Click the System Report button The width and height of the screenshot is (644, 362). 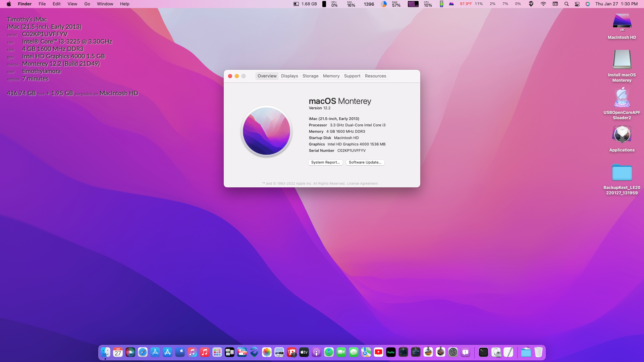pyautogui.click(x=325, y=162)
